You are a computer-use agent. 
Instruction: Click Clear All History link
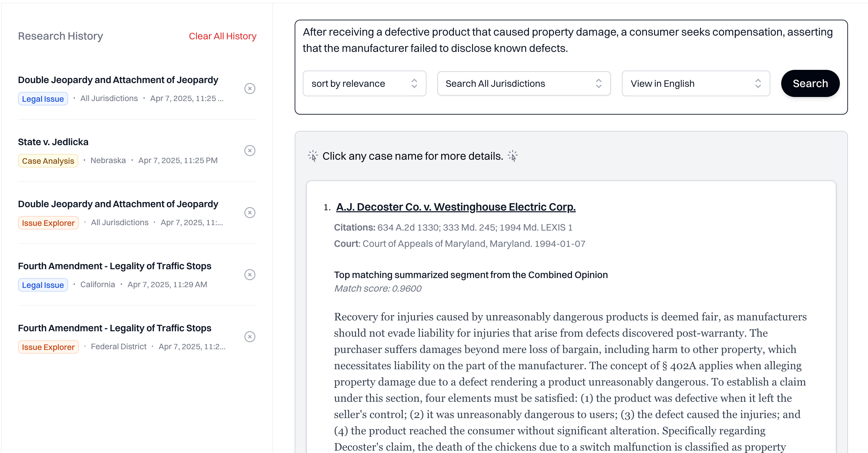click(222, 36)
